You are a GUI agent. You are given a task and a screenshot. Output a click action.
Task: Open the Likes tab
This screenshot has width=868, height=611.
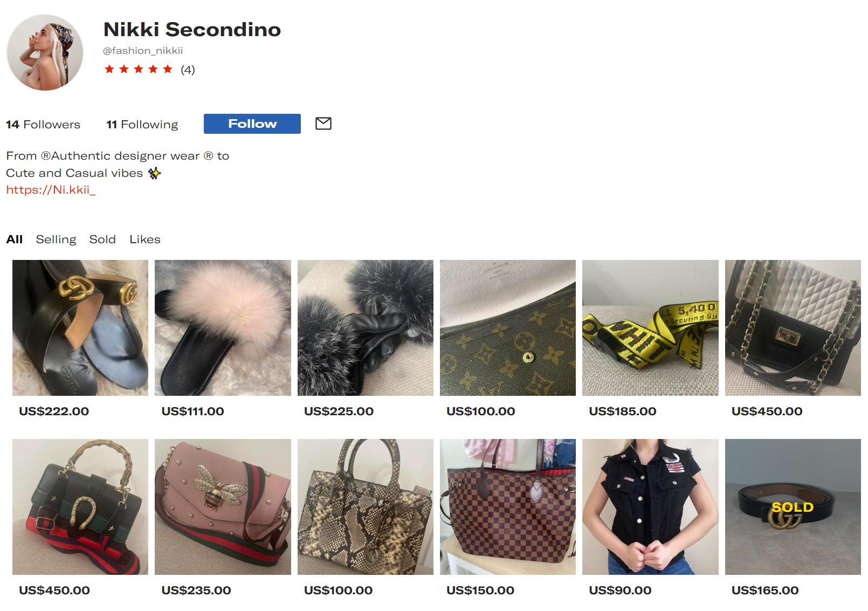pos(145,239)
